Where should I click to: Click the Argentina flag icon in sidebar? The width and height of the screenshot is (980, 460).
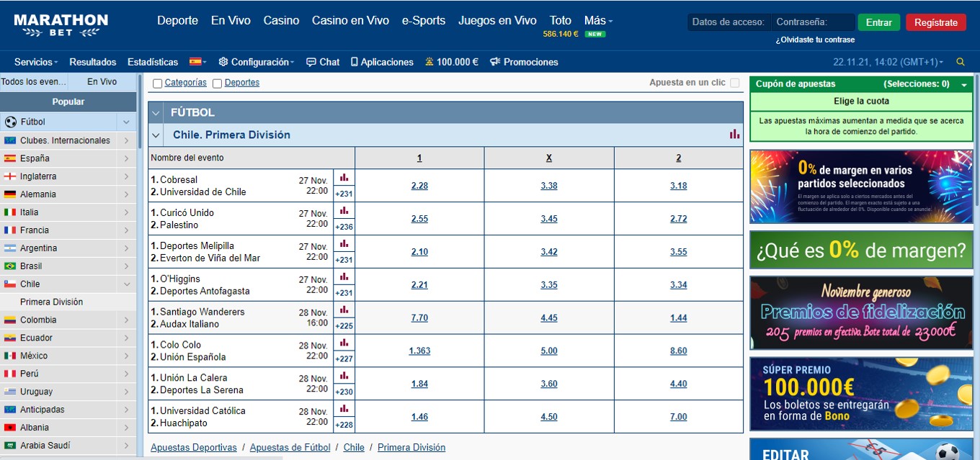click(10, 248)
